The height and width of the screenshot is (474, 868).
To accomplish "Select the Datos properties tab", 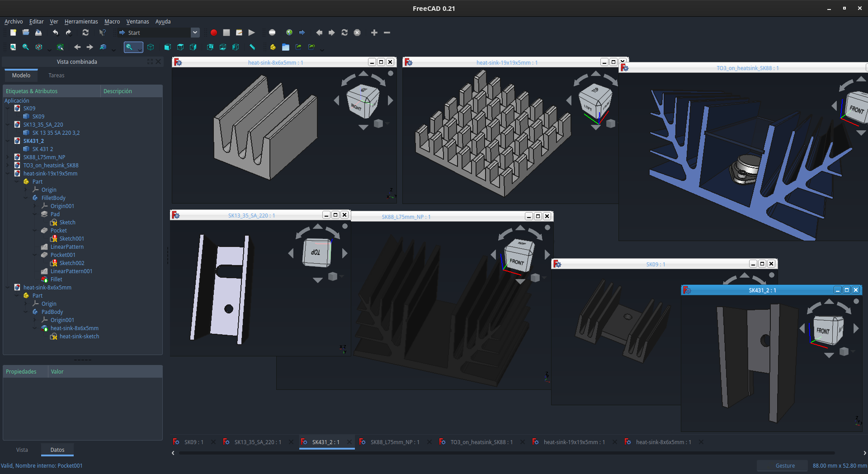I will point(57,450).
